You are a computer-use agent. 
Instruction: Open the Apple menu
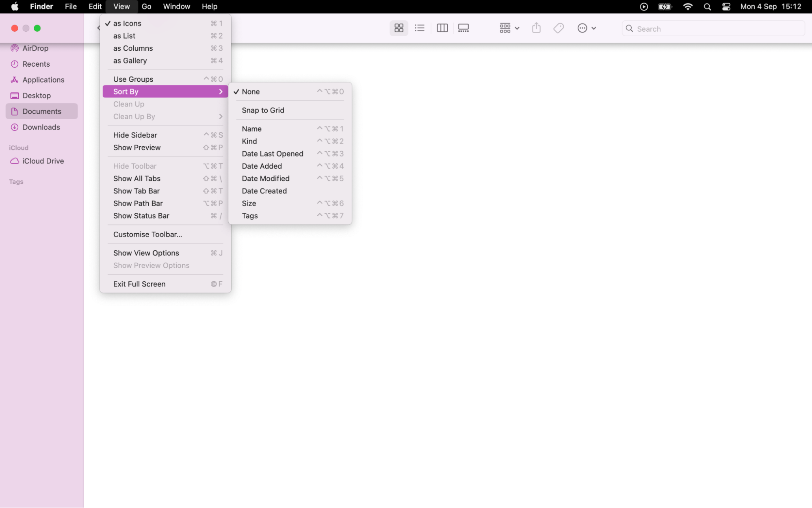pos(15,7)
